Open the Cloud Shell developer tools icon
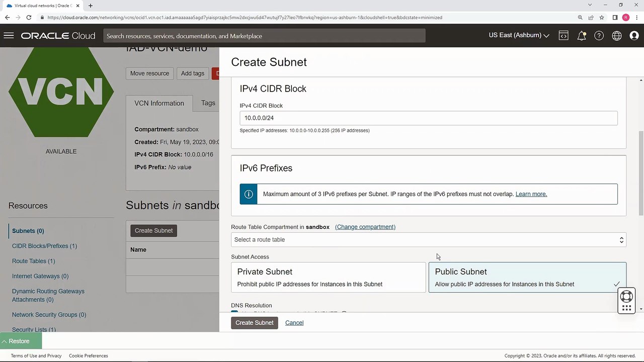This screenshot has width=644, height=362. (x=563, y=36)
